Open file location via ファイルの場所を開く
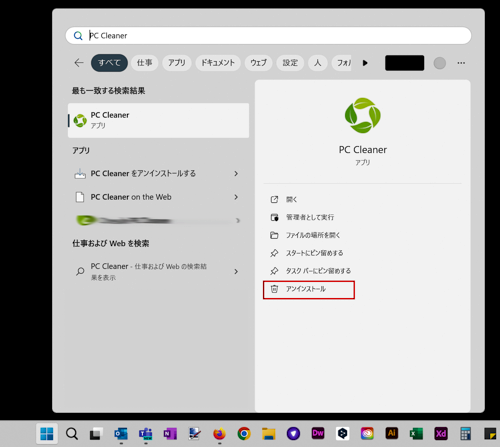This screenshot has height=447, width=500. [313, 235]
